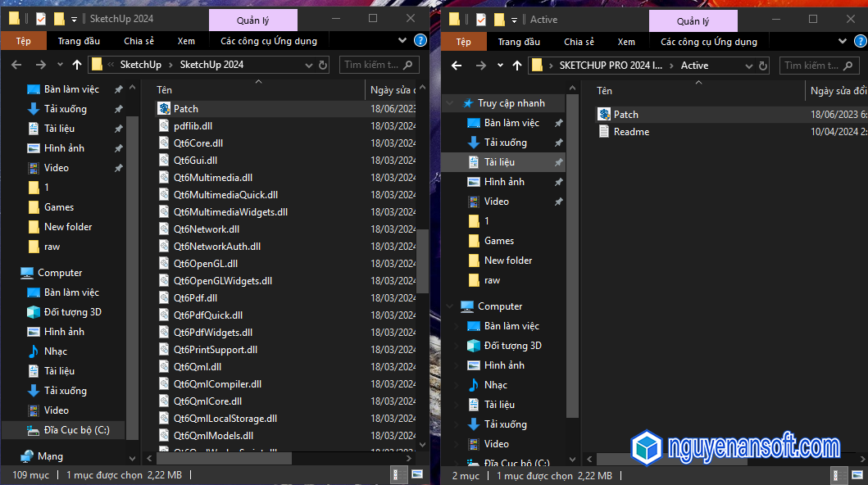
Task: Select the Readme file in the Active window
Action: pyautogui.click(x=631, y=132)
